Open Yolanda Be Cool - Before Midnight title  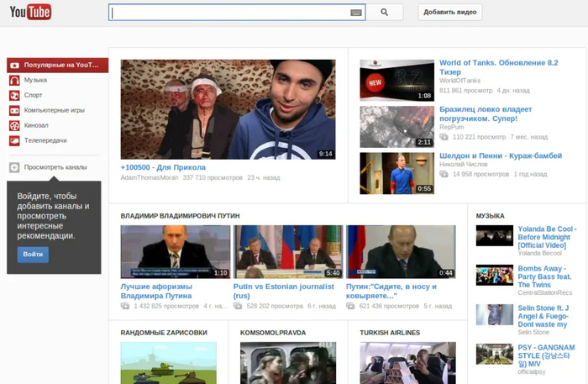(547, 237)
